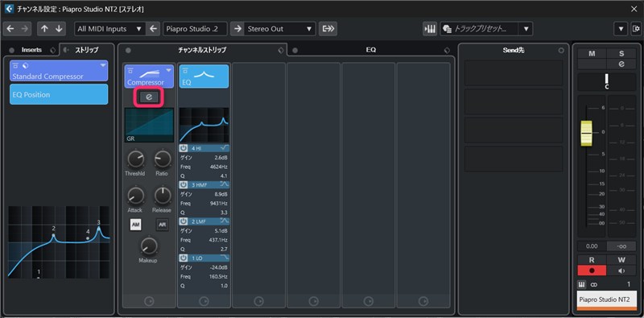This screenshot has height=318, width=644.
Task: Open the All MIDI Inputs dropdown
Action: point(110,29)
